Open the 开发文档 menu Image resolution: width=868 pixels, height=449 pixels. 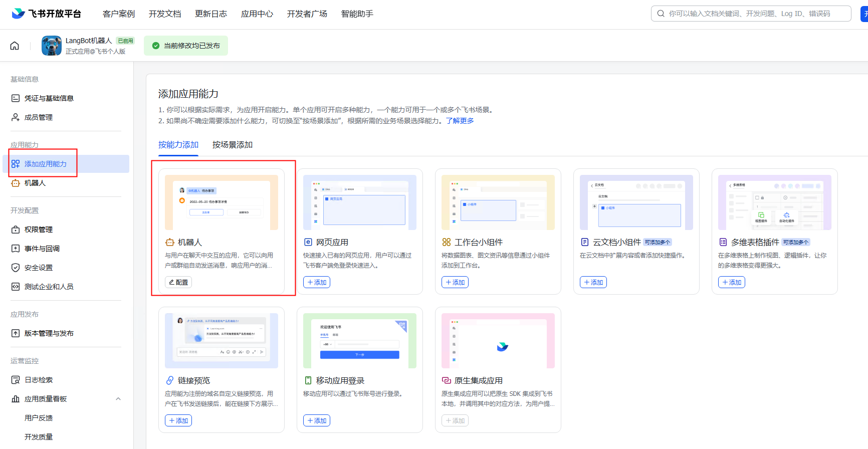165,14
